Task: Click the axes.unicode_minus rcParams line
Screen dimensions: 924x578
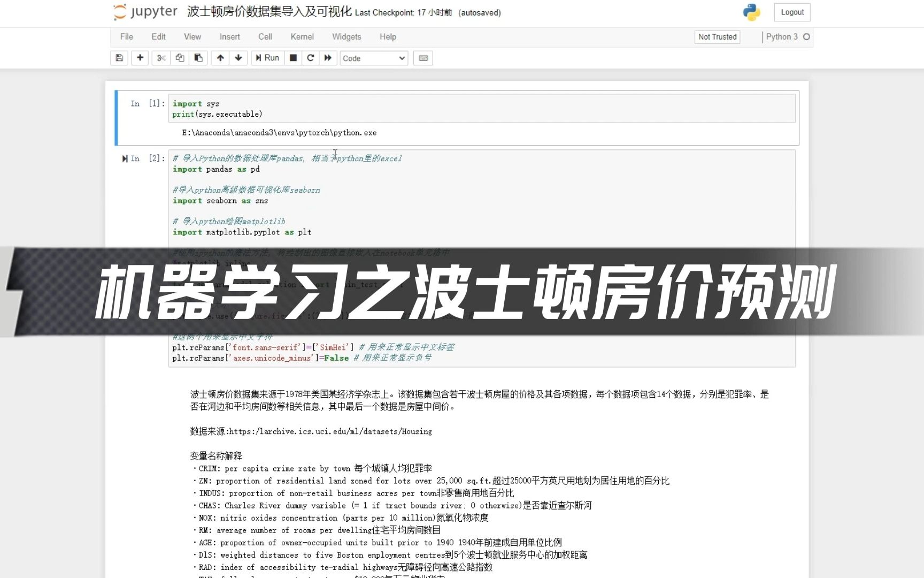Action: (302, 358)
